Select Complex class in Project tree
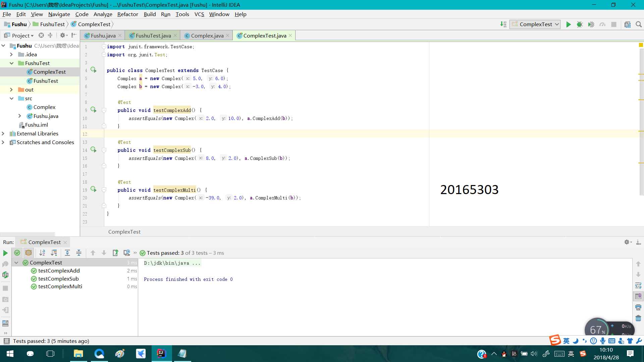Screen dimensions: 644x362 coord(44,107)
